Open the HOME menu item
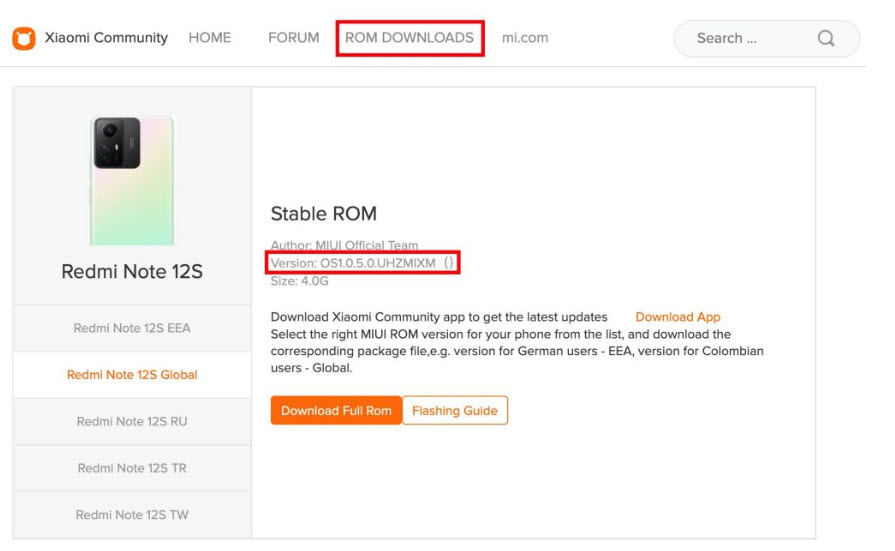This screenshot has width=895, height=551. (209, 38)
